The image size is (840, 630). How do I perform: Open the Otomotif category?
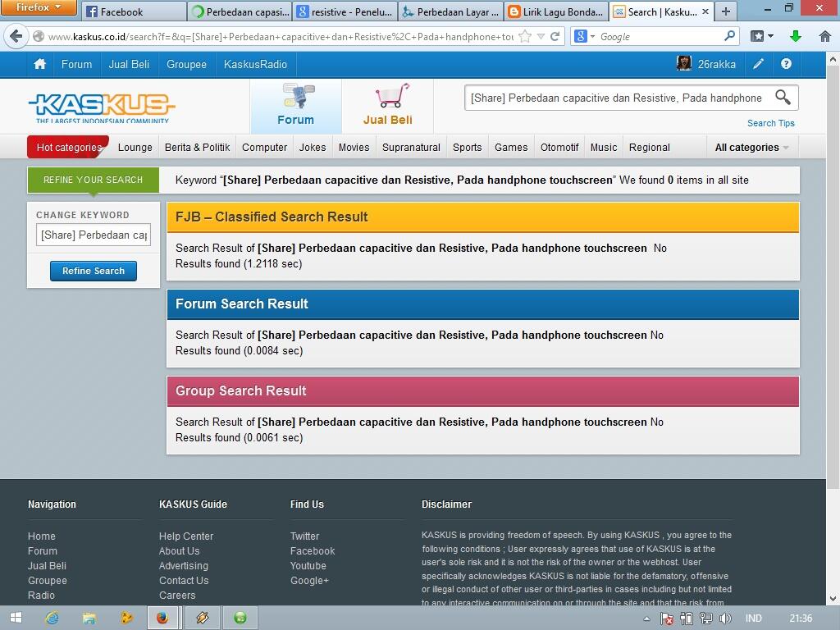pos(559,148)
